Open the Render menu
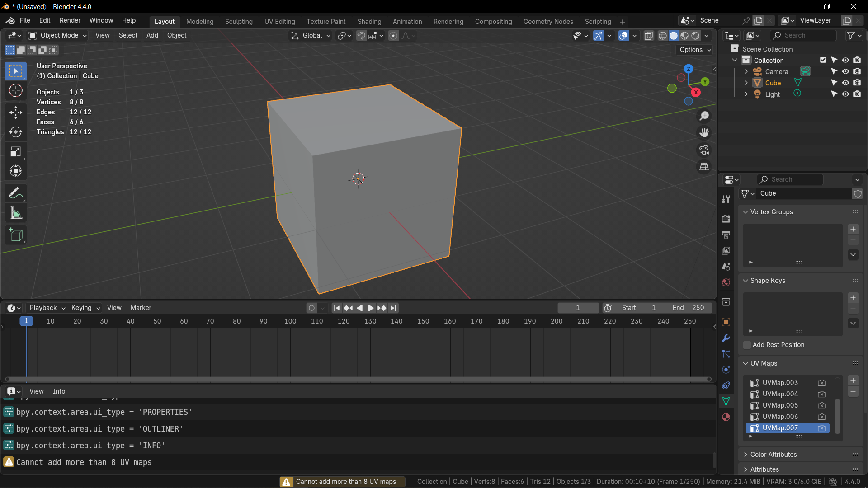 (x=70, y=20)
